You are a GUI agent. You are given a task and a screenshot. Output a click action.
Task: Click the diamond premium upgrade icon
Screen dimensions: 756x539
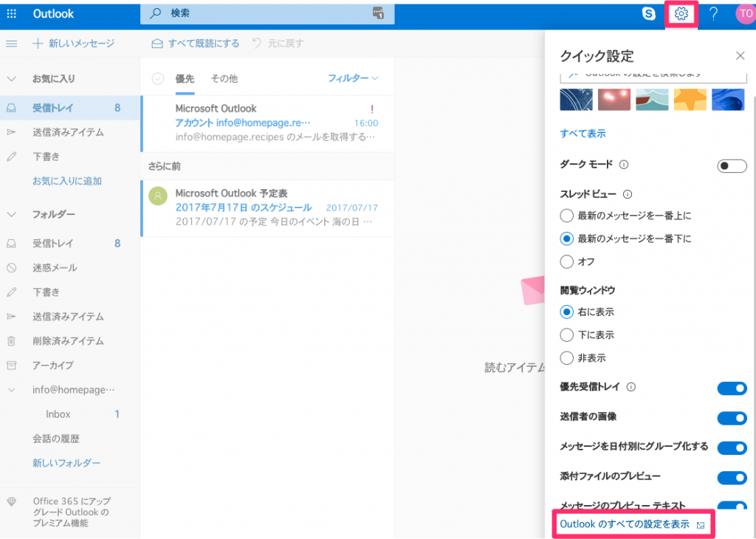pyautogui.click(x=12, y=502)
